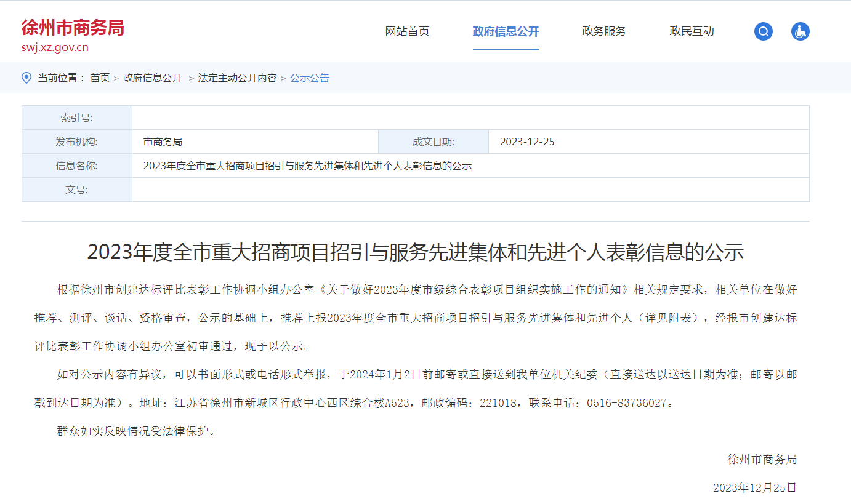Screen dimensions: 851x504
Task: Click the 首页 breadcrumb link
Action: 100,78
